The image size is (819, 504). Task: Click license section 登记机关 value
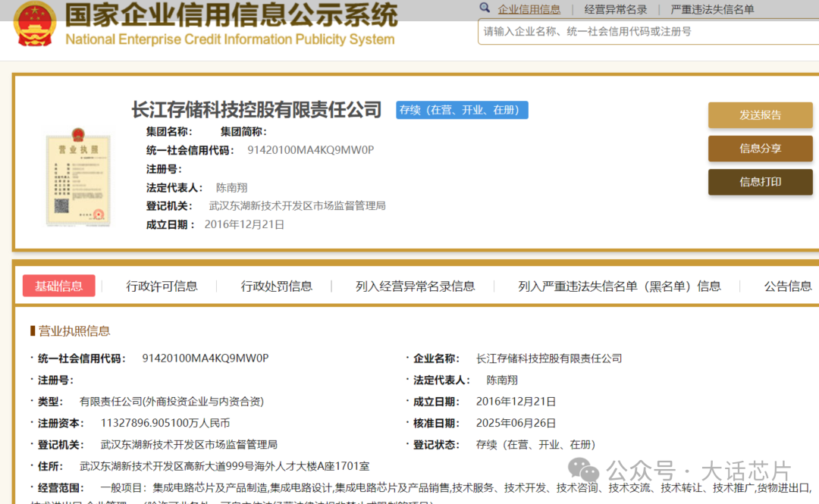click(x=189, y=444)
